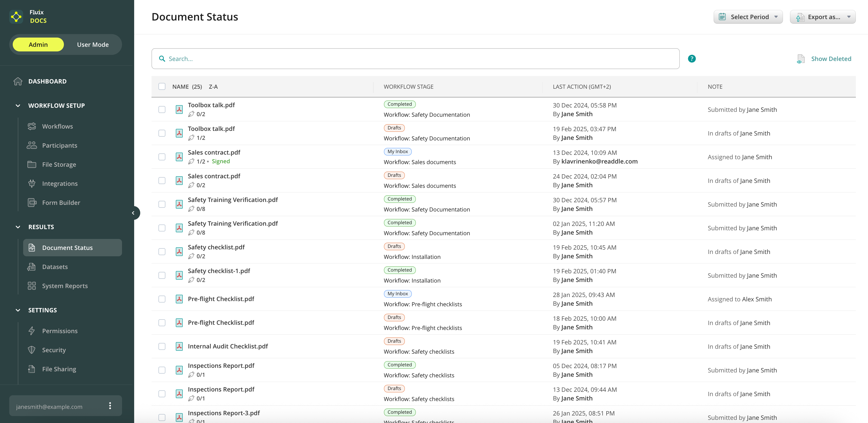Toggle the select-all checkbox in header
The height and width of the screenshot is (423, 868).
point(162,87)
